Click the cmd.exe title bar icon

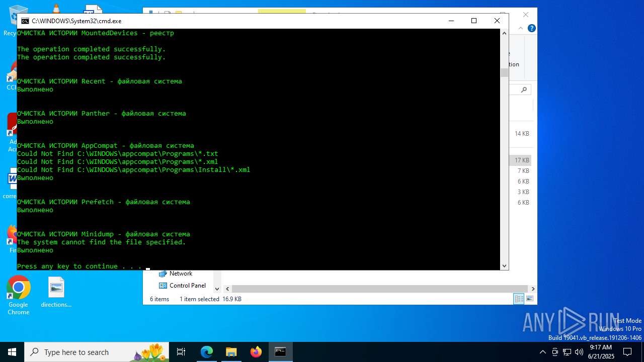(x=25, y=21)
